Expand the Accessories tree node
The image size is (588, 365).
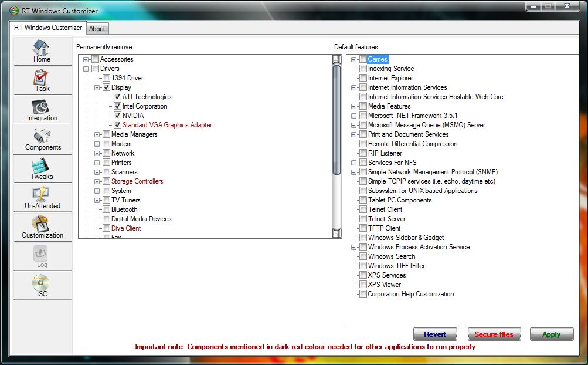click(x=86, y=59)
